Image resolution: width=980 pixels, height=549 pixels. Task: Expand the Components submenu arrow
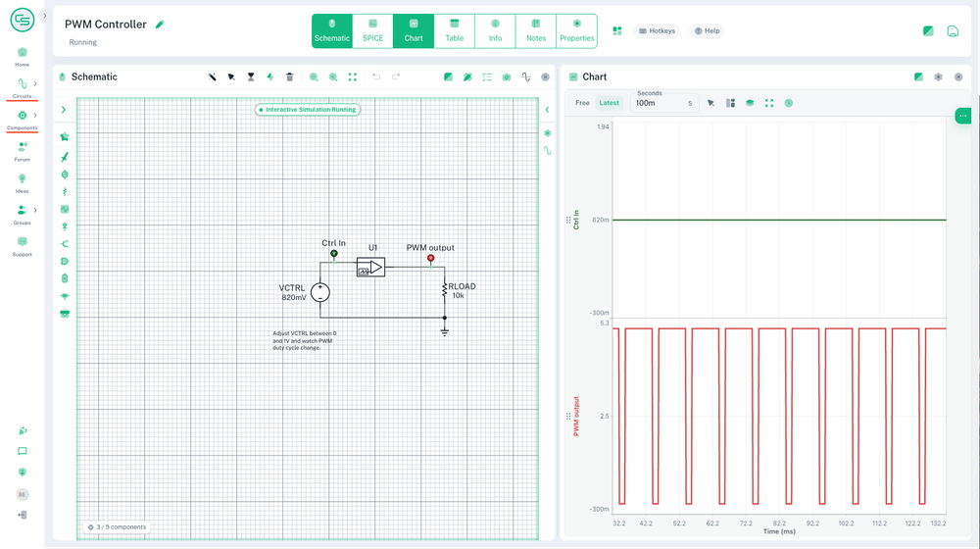tap(35, 115)
